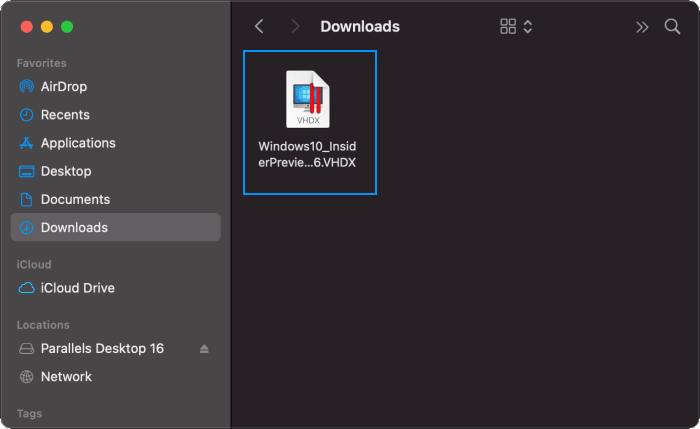Click the AirDrop icon in sidebar
The height and width of the screenshot is (429, 700).
click(27, 87)
